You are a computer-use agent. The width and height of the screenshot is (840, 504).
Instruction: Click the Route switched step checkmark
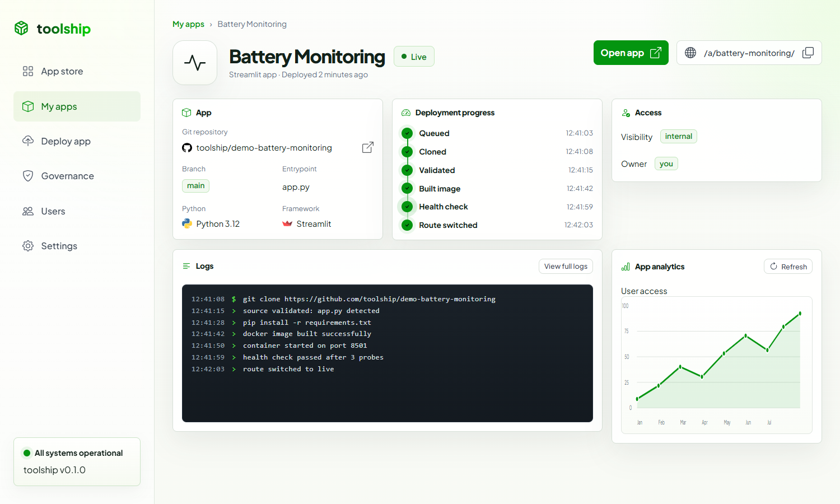pyautogui.click(x=407, y=225)
